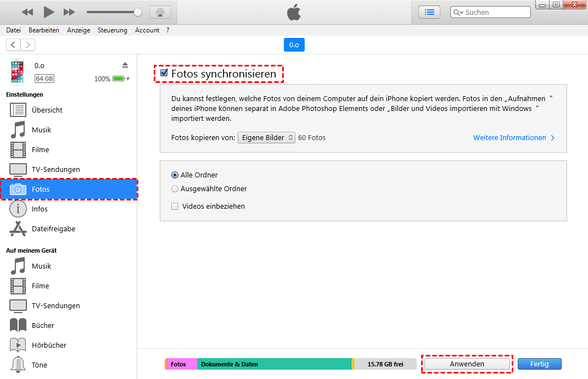Adjust the volume slider knob
This screenshot has width=588, height=379.
click(138, 12)
